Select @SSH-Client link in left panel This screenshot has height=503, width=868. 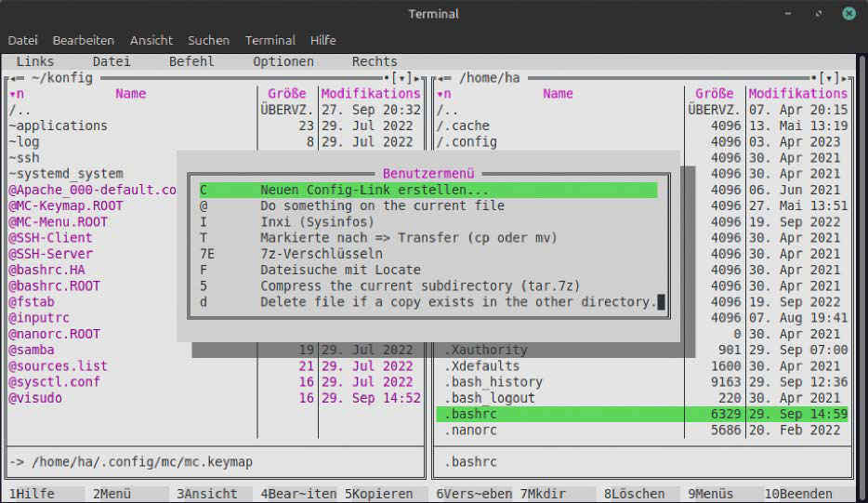[50, 238]
